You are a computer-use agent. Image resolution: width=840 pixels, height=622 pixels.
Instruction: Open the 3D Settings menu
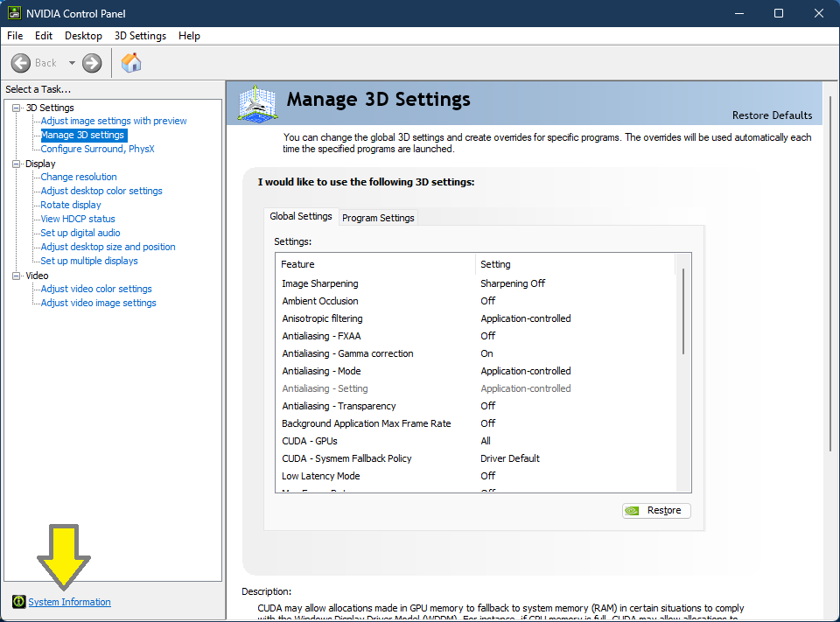pyautogui.click(x=140, y=36)
